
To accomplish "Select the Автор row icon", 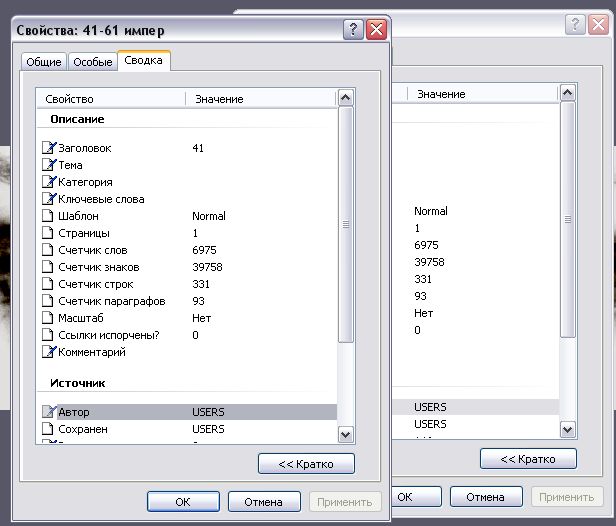I will (x=48, y=412).
